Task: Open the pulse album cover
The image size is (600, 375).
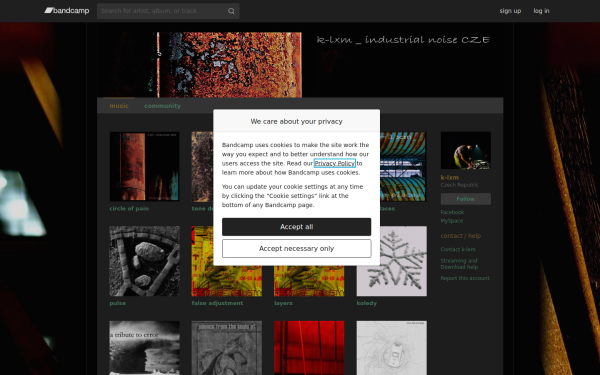Action: click(144, 261)
